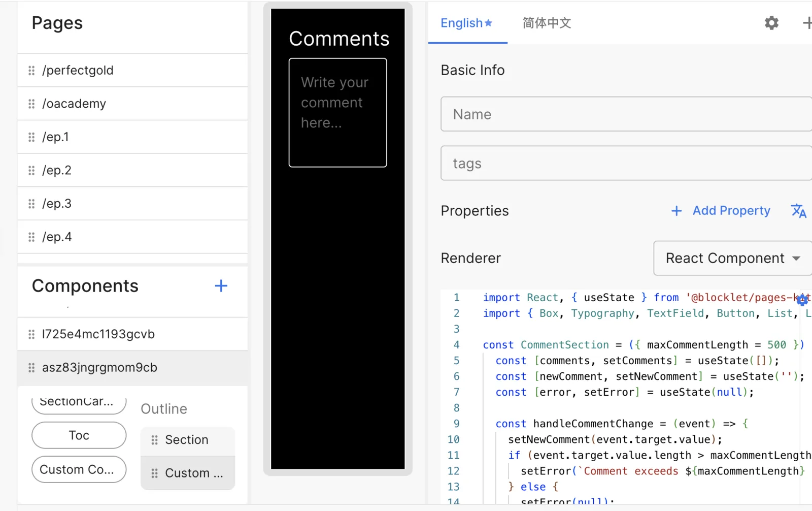Screen dimensions: 812x511
Task: Open the /oacademy page
Action: coord(132,104)
